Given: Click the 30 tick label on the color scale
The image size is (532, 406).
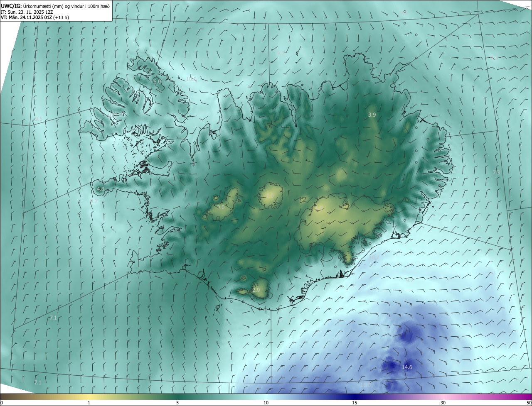Looking at the screenshot, I should click(x=443, y=403).
